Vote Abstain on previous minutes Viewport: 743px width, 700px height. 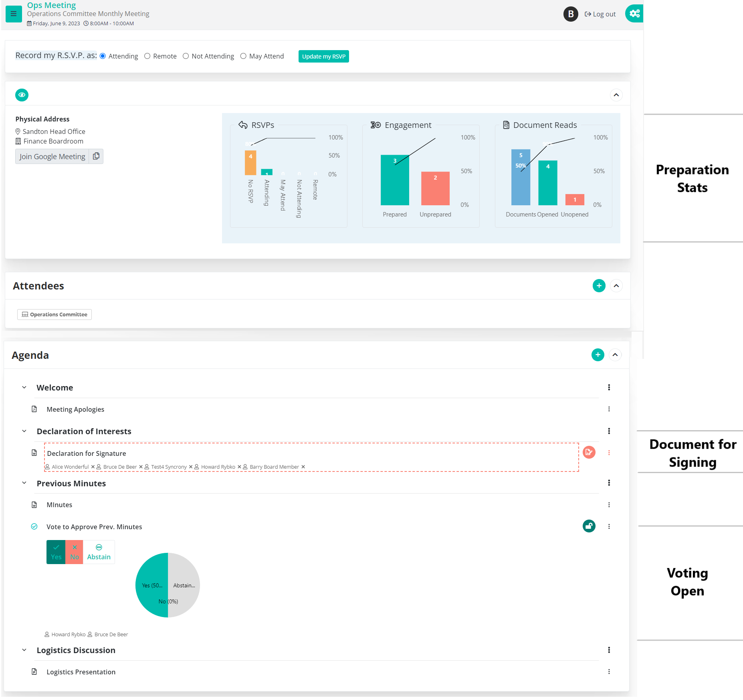pyautogui.click(x=99, y=552)
